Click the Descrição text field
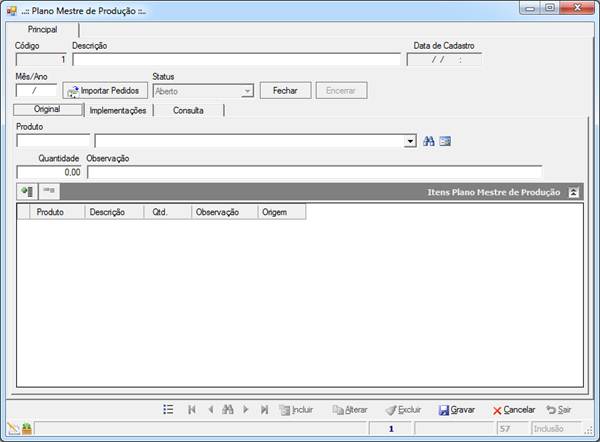 pyautogui.click(x=236, y=59)
